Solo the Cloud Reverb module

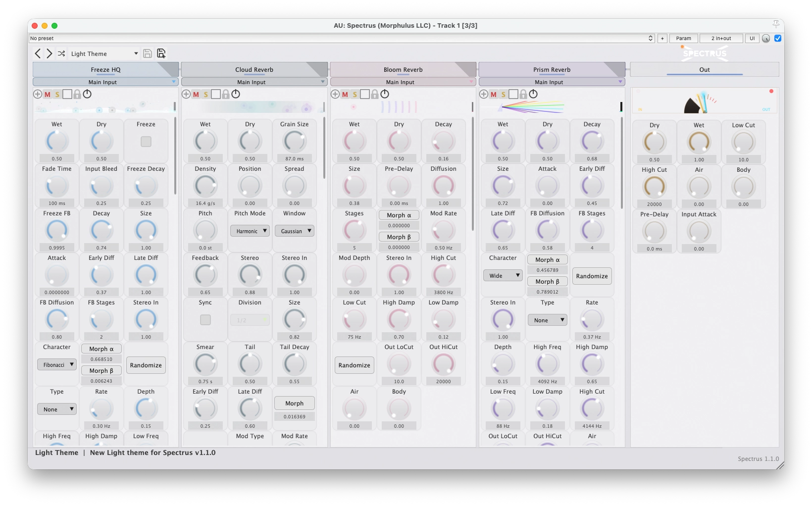click(x=206, y=94)
